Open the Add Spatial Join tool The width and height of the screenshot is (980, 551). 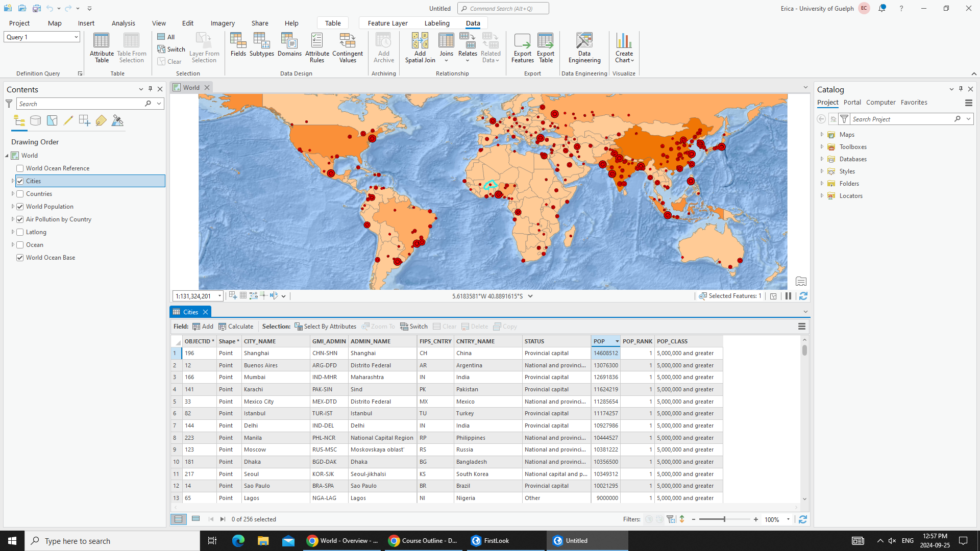click(420, 47)
